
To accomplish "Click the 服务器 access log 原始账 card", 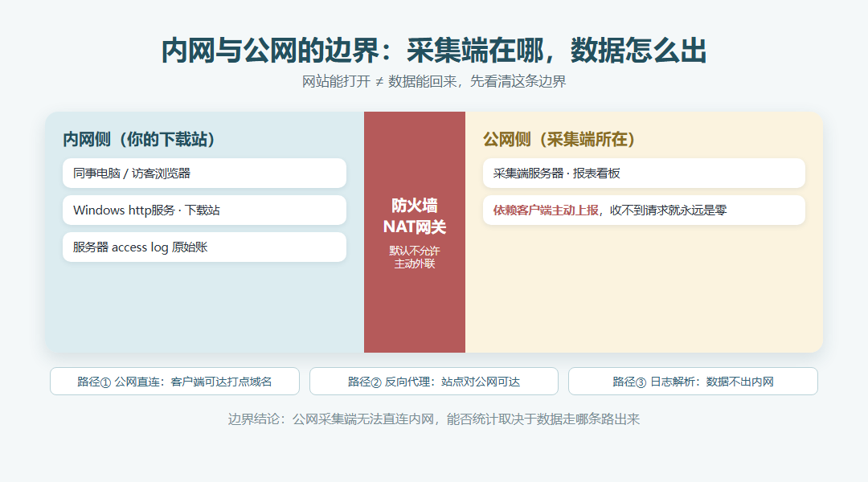I will (x=204, y=247).
